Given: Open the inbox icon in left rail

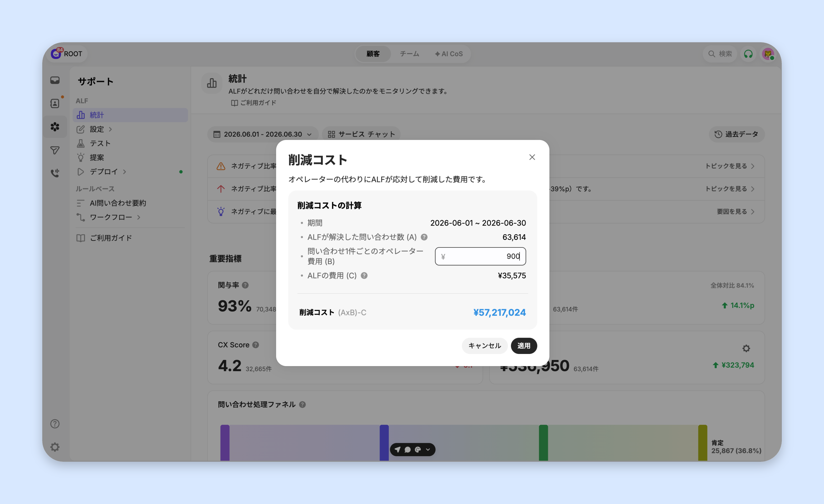Looking at the screenshot, I should (x=55, y=80).
